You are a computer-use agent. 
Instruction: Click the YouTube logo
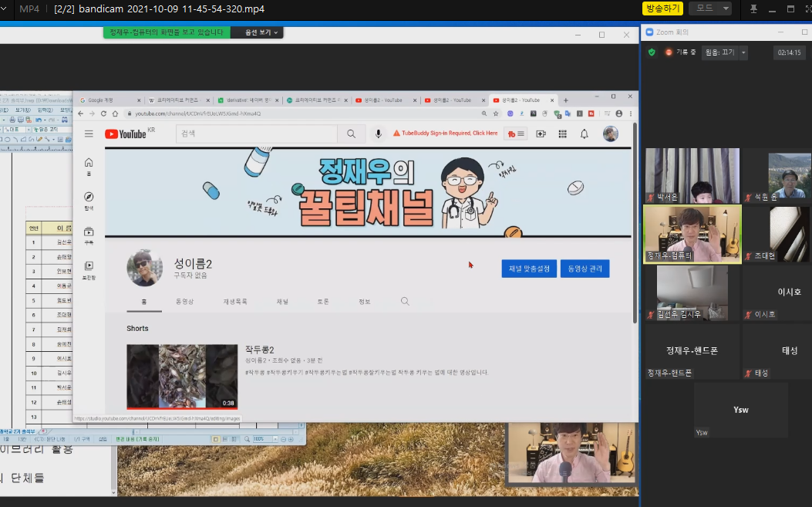click(126, 134)
